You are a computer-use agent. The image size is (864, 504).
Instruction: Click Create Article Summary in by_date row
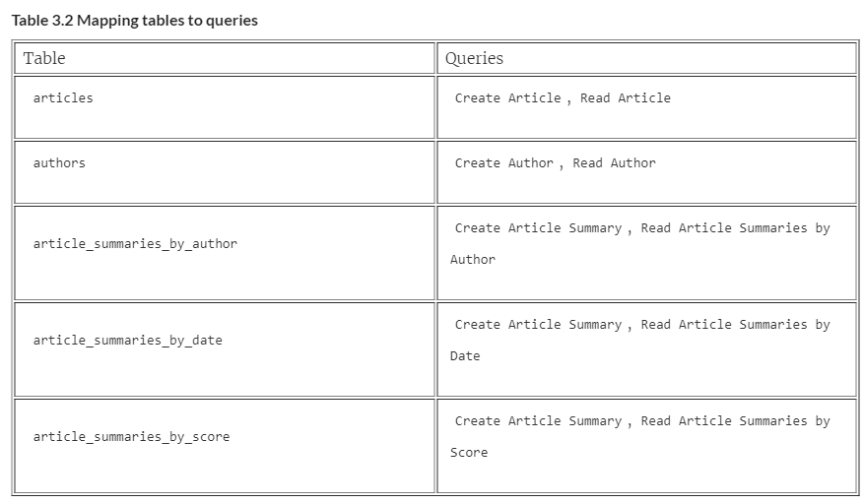[x=538, y=325]
